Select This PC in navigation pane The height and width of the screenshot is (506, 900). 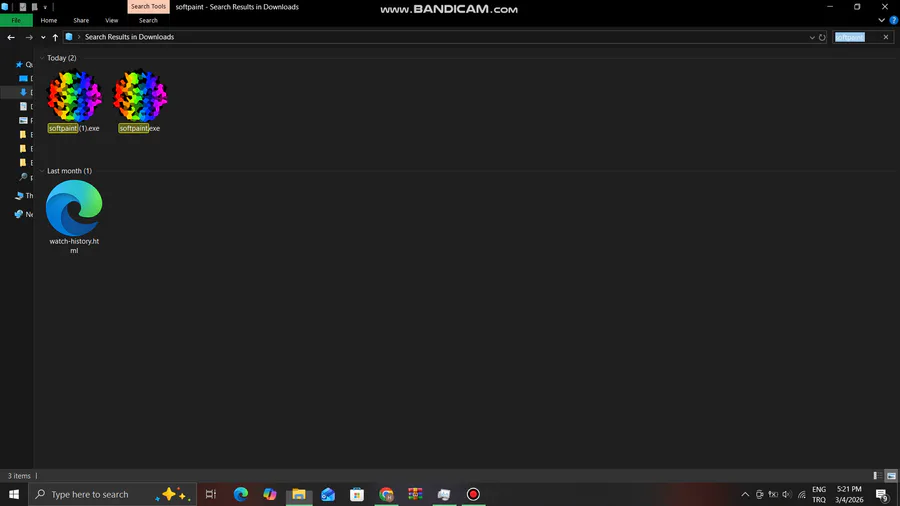[x=23, y=196]
